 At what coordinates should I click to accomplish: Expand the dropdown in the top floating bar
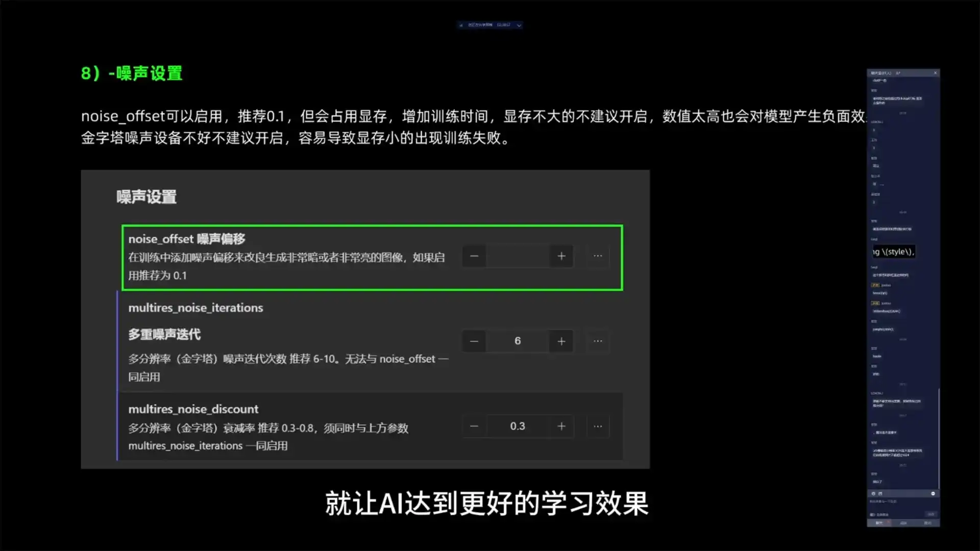point(519,25)
